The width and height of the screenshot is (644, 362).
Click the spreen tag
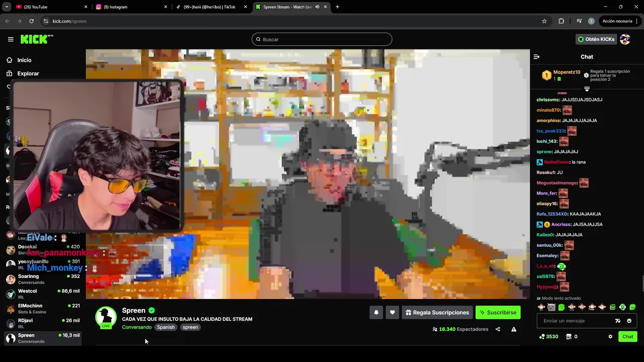(190, 327)
